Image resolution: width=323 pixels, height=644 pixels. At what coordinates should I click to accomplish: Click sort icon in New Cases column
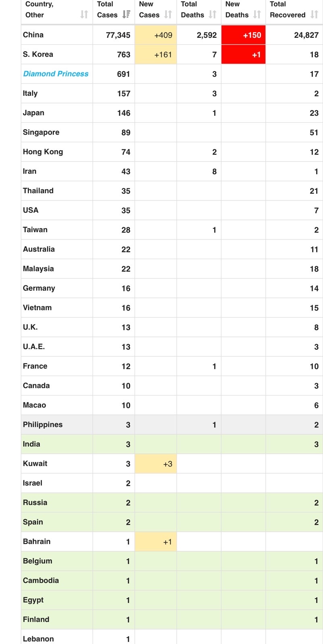pos(168,14)
